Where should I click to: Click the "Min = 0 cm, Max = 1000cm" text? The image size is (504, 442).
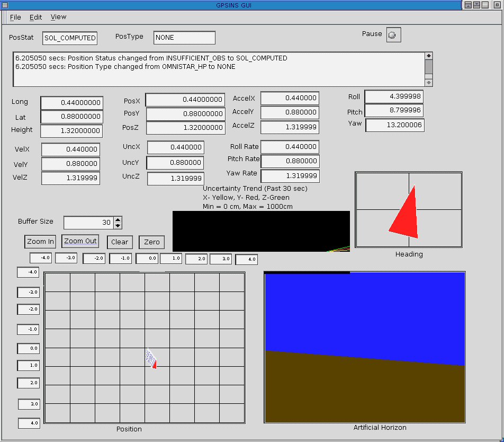[x=248, y=207]
